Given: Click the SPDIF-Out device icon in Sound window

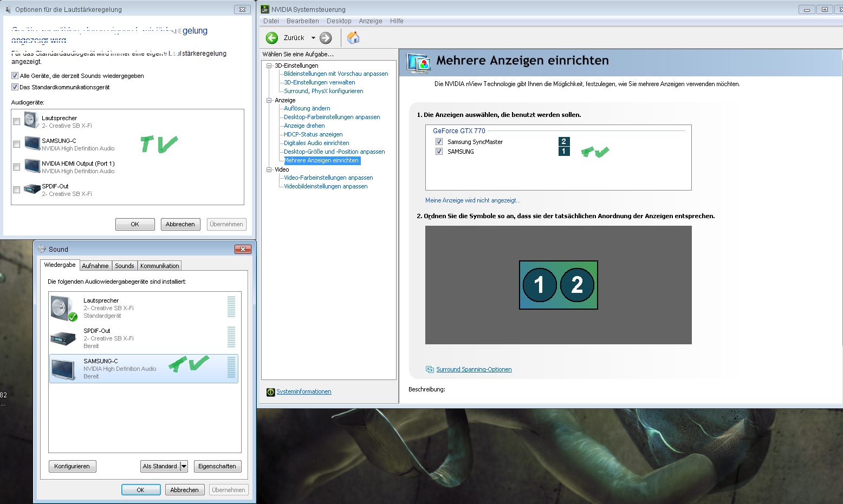Looking at the screenshot, I should click(x=63, y=338).
